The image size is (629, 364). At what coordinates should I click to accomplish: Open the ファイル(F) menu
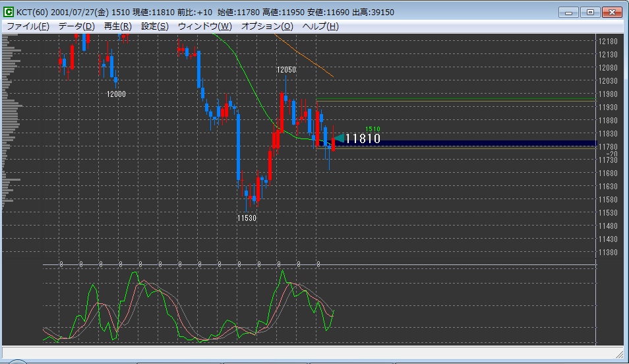click(28, 26)
